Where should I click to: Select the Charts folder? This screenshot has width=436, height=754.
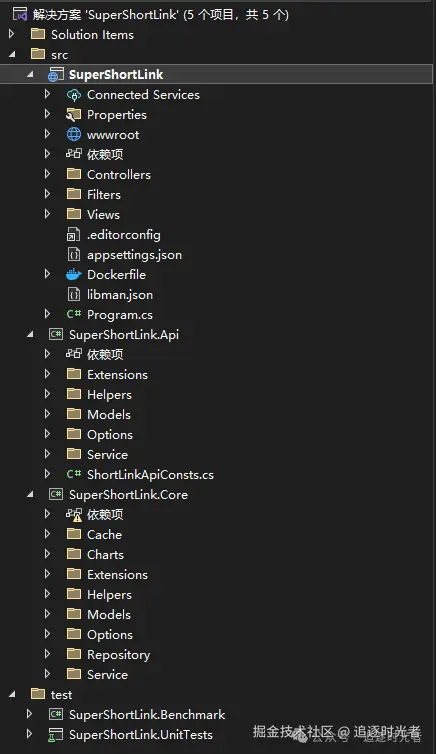[105, 554]
